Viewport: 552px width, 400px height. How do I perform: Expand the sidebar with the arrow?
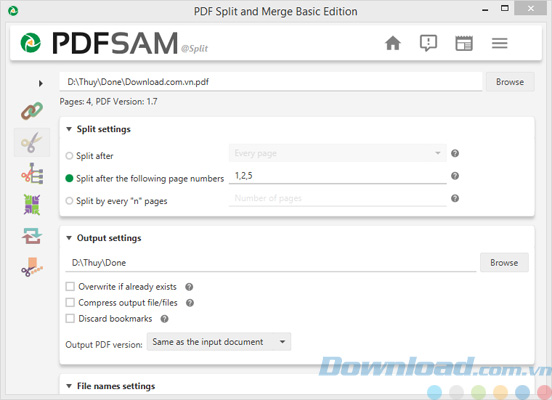[40, 83]
